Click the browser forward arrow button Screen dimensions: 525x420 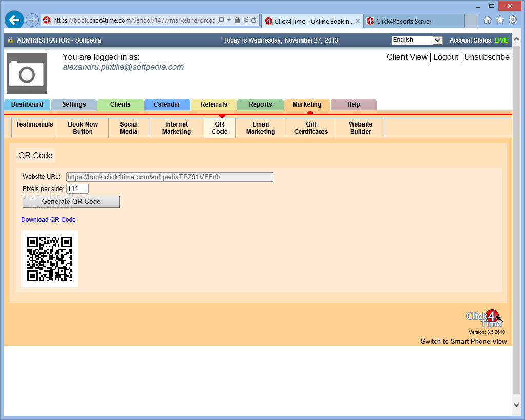click(32, 20)
